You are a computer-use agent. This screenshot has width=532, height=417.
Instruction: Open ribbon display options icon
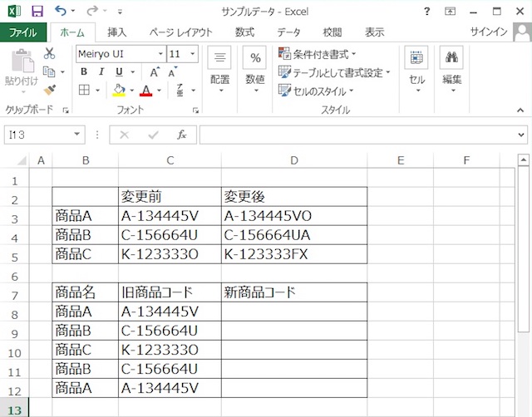451,12
